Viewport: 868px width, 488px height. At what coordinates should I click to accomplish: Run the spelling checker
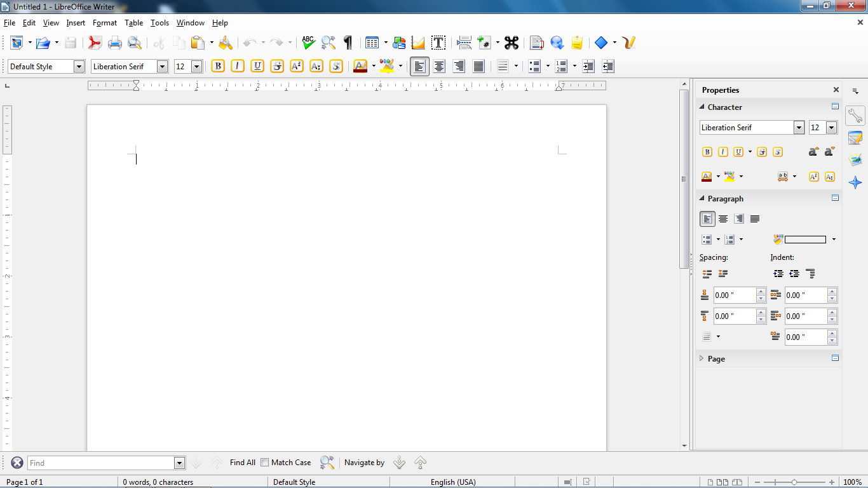[308, 43]
